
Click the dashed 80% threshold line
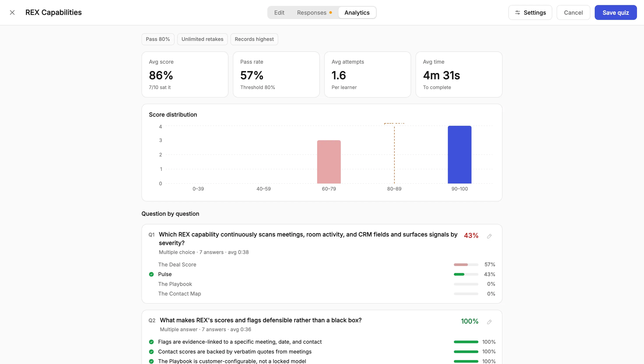[x=395, y=155]
